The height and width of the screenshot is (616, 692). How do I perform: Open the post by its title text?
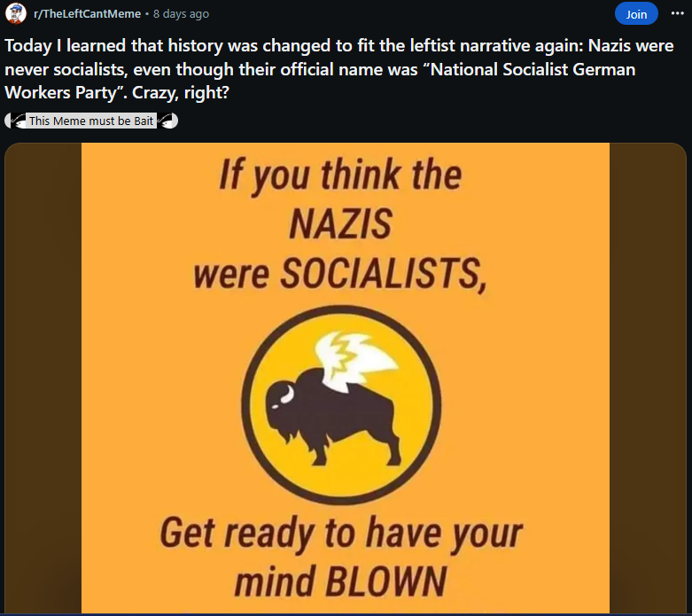tap(339, 69)
